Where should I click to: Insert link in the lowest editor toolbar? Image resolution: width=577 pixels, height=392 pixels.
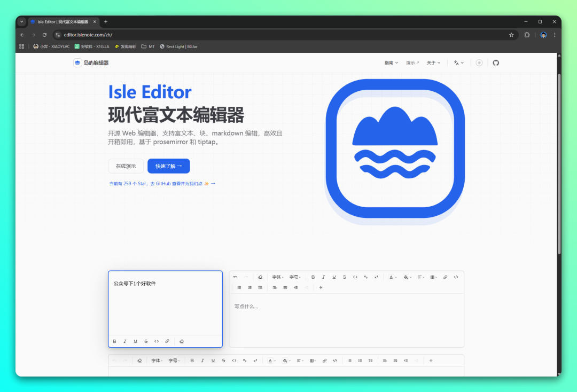point(325,360)
